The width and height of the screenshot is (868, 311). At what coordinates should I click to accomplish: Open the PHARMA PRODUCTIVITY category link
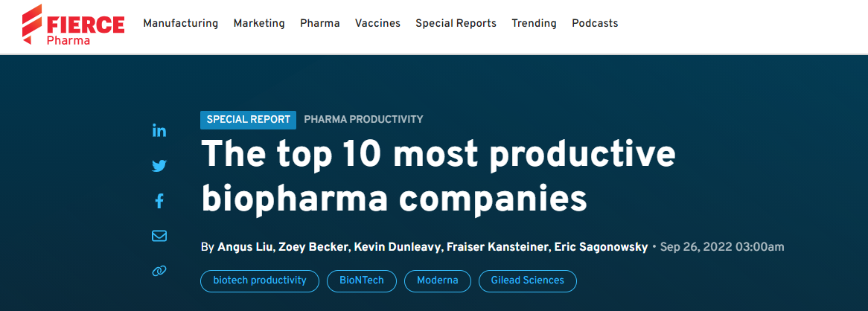[363, 120]
